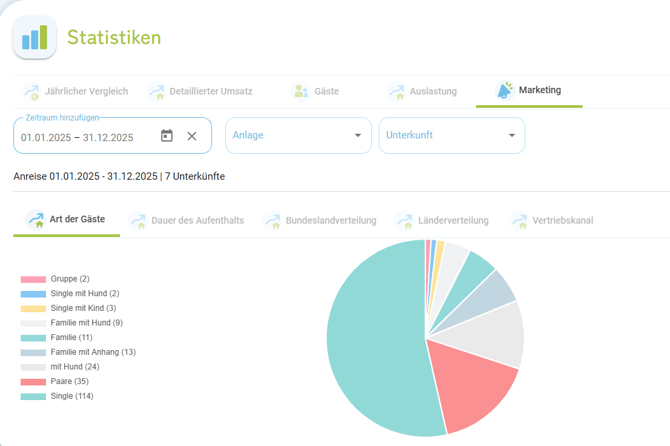Click the Statistiken bar chart logo icon
Image resolution: width=670 pixels, height=446 pixels.
[35, 37]
